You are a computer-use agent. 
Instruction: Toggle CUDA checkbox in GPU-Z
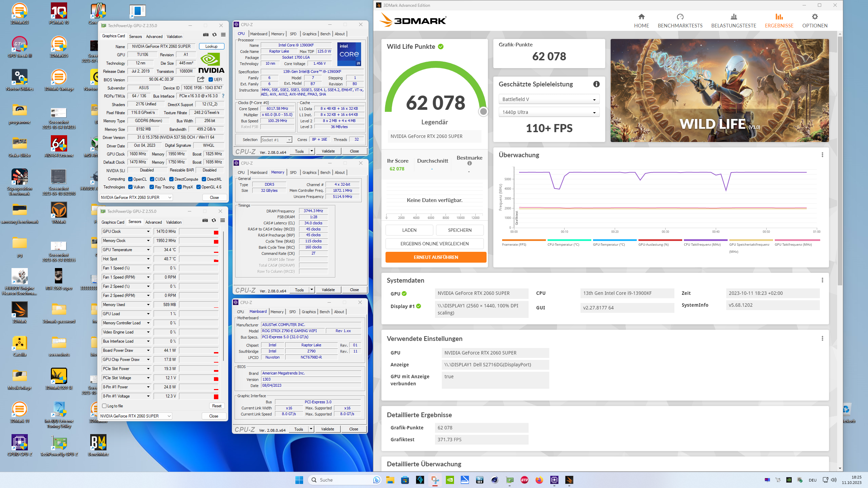point(152,179)
